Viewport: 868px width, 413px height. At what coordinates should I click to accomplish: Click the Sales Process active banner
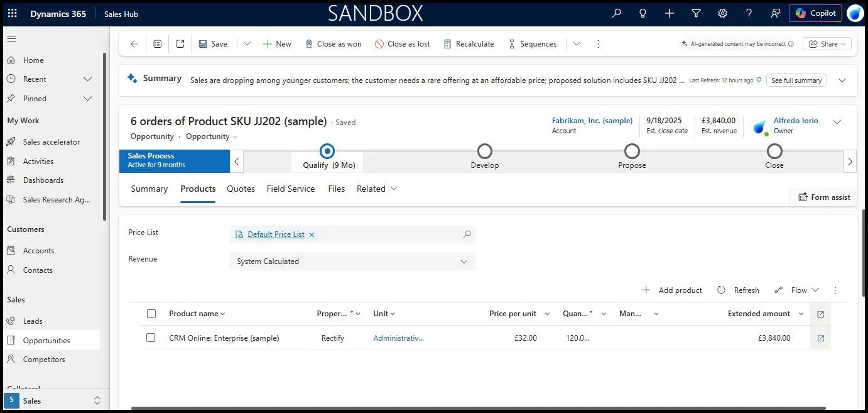coord(175,161)
